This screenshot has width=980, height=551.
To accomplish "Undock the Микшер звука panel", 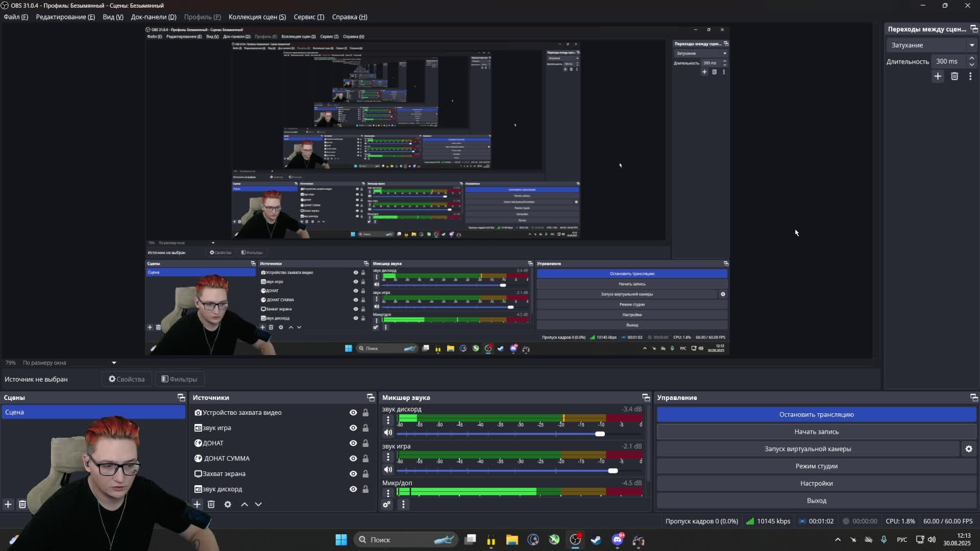I will (x=646, y=397).
